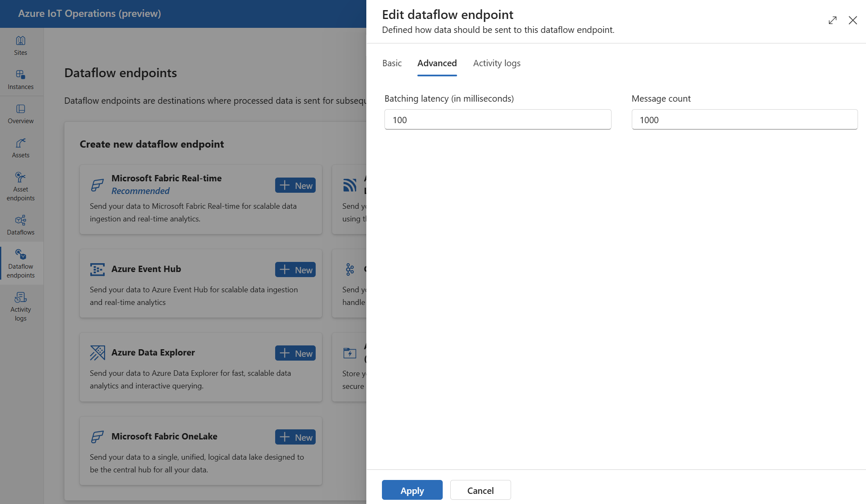Switch to the Basic tab
The image size is (866, 504).
[x=392, y=62]
